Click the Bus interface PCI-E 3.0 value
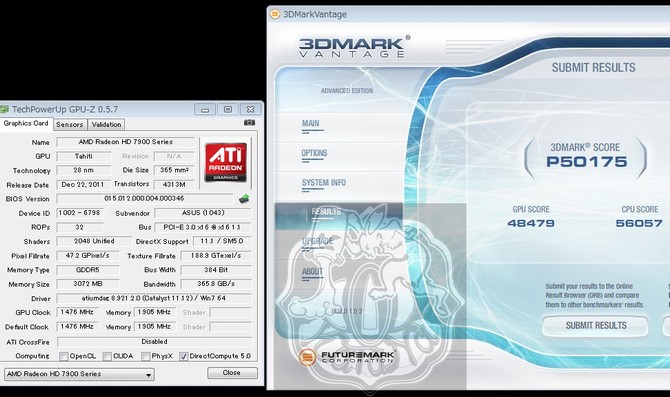Image resolution: width=670 pixels, height=397 pixels. (203, 227)
